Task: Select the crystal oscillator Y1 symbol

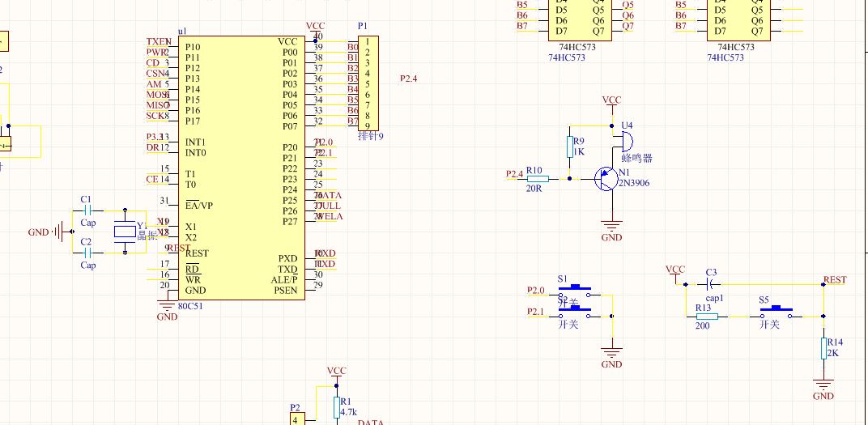Action: pos(125,232)
